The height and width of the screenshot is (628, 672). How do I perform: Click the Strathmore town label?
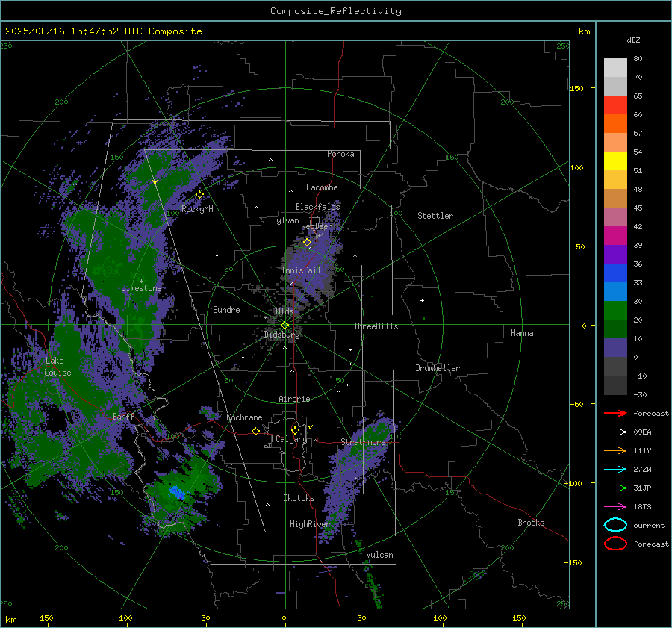pos(363,442)
